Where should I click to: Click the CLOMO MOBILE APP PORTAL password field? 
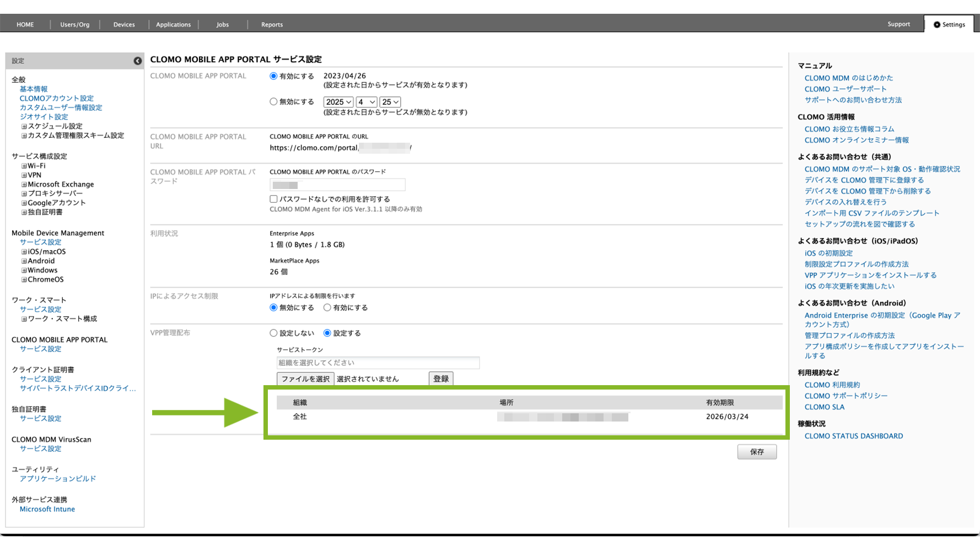pyautogui.click(x=337, y=185)
